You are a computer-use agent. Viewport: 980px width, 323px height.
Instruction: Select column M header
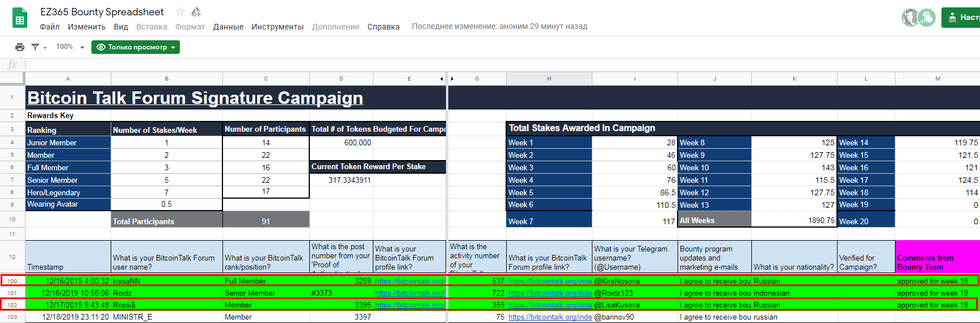[937, 79]
